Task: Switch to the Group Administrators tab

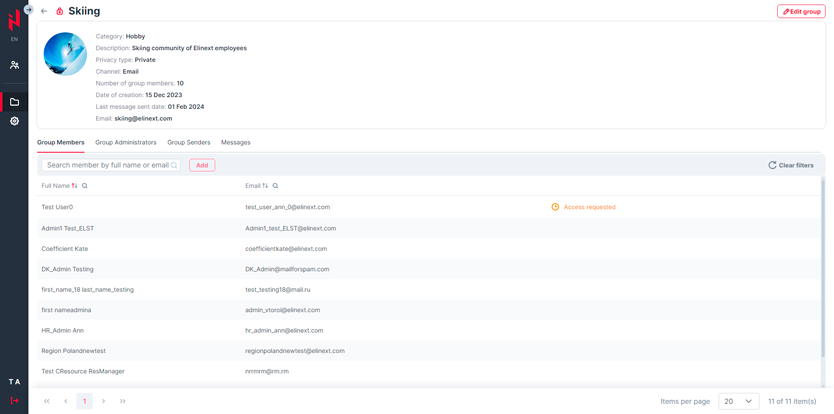Action: pyautogui.click(x=126, y=143)
